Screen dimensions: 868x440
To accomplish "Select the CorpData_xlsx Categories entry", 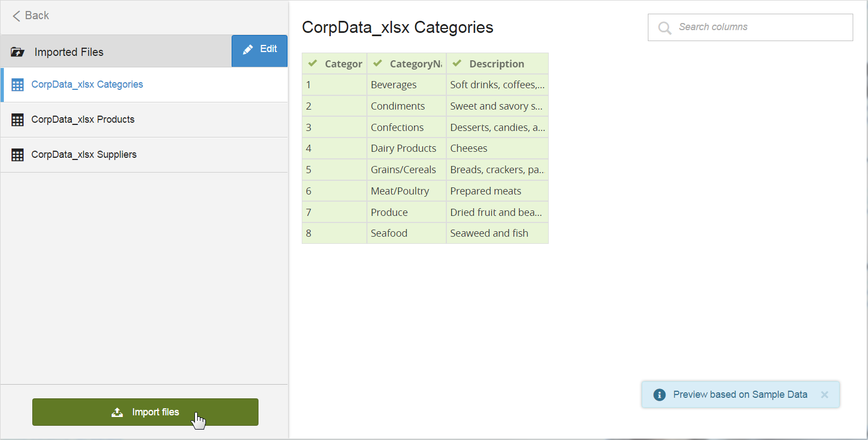I will pos(87,84).
